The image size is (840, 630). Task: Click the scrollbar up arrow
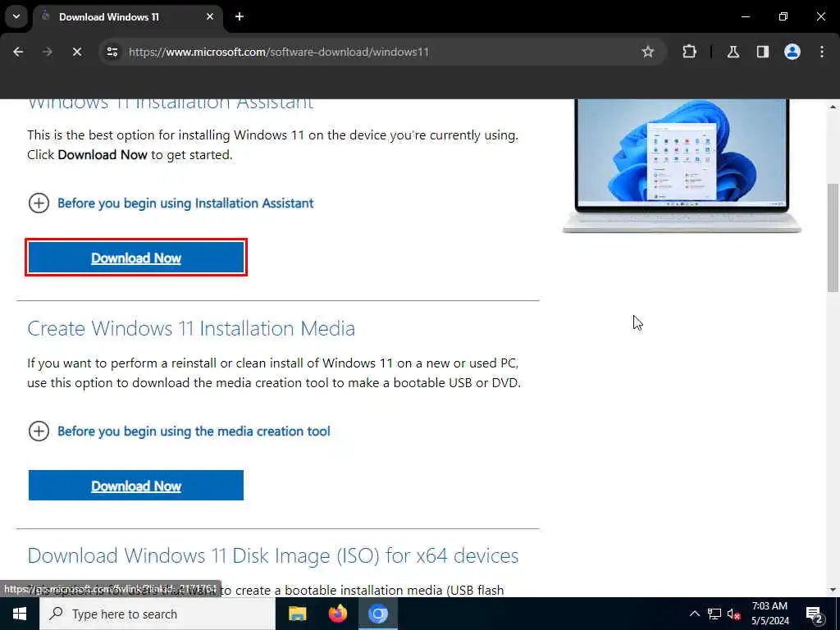[833, 107]
